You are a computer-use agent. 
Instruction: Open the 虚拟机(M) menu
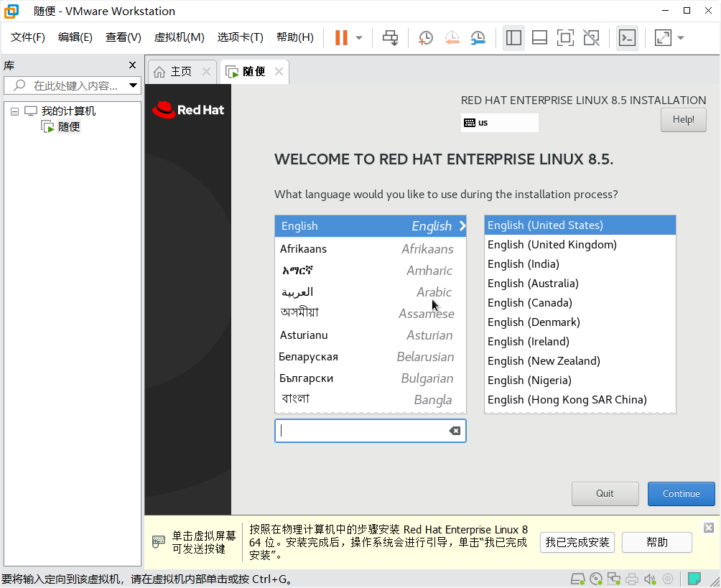[180, 37]
